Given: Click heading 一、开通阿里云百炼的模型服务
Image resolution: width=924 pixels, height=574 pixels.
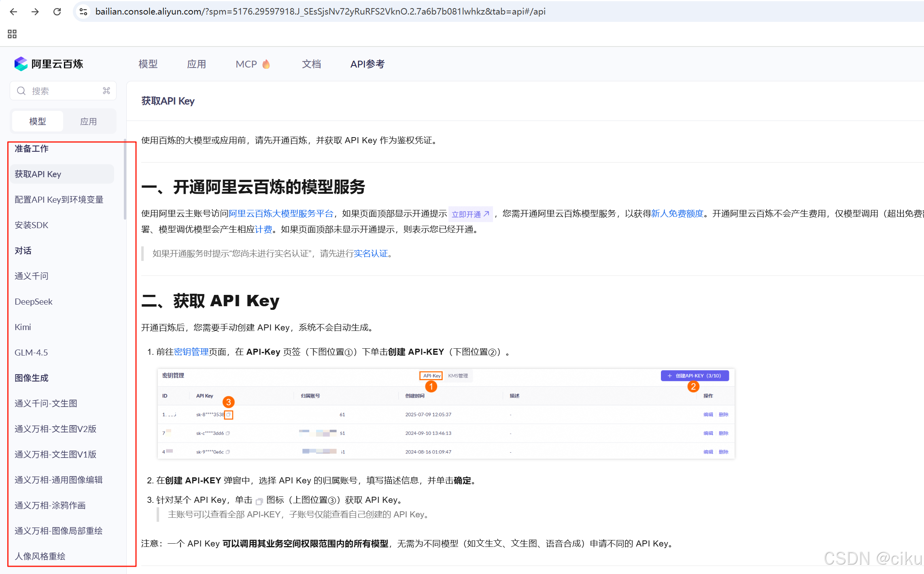Looking at the screenshot, I should (x=253, y=187).
